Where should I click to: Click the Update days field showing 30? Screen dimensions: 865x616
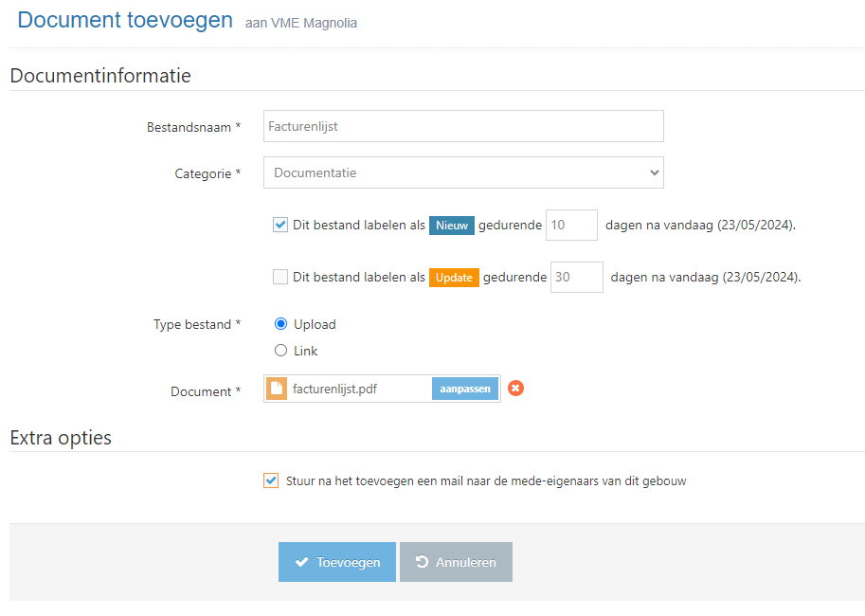576,278
